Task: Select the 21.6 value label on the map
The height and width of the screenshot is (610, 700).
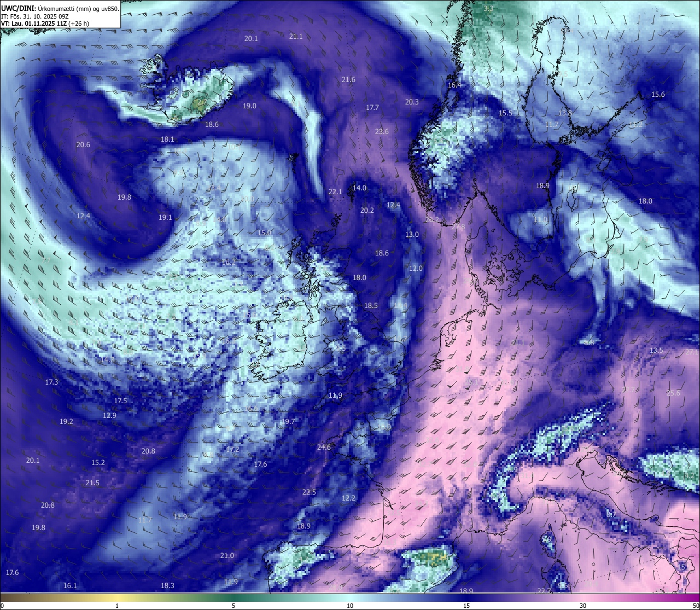Action: (x=348, y=80)
